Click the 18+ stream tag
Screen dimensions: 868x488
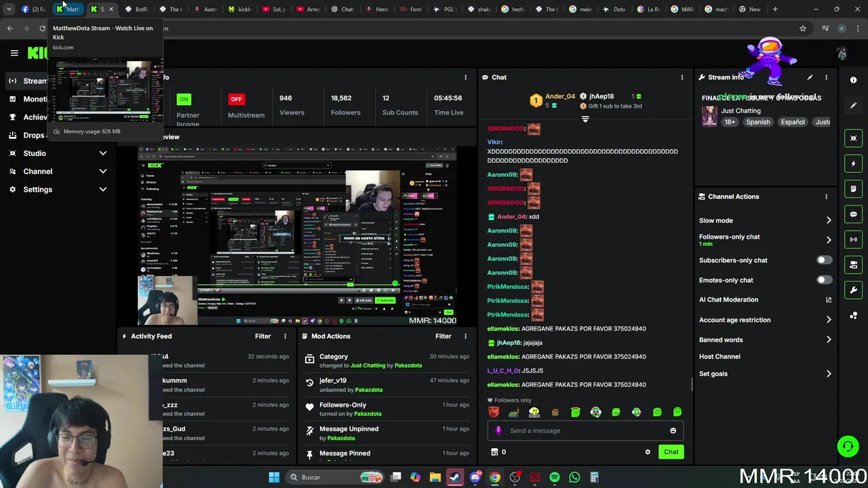click(730, 122)
